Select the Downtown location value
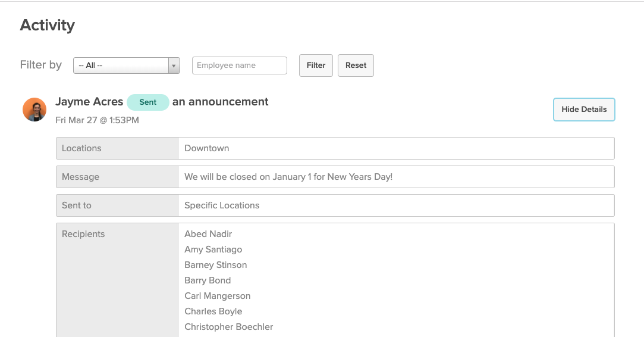This screenshot has height=337, width=644. 206,148
